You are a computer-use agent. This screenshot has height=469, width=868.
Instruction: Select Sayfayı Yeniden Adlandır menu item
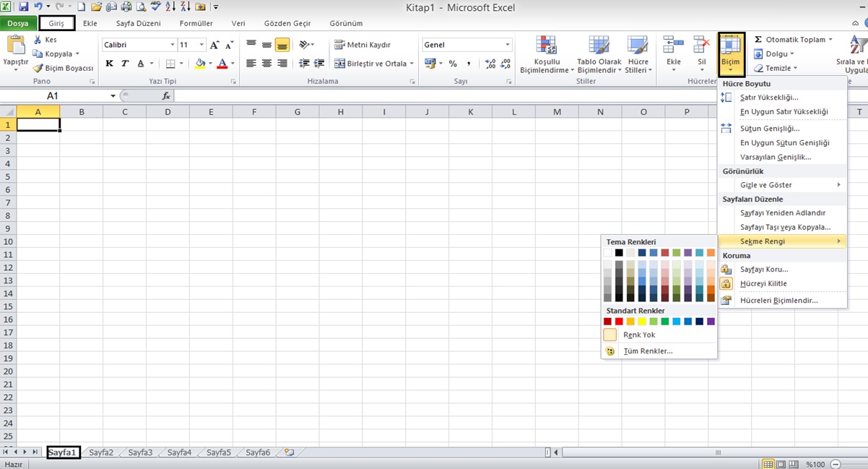pyautogui.click(x=782, y=213)
